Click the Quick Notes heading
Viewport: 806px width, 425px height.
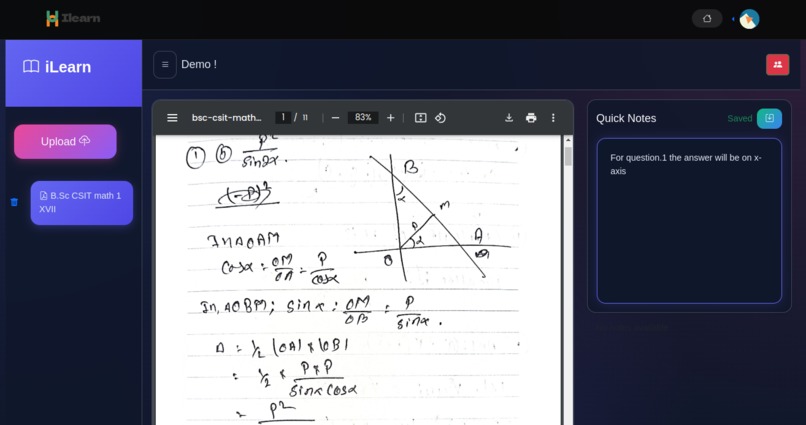tap(626, 118)
